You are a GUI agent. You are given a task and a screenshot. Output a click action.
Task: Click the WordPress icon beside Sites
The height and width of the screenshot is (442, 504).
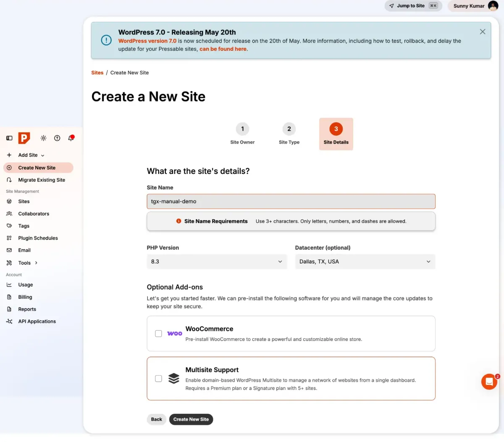pos(9,202)
